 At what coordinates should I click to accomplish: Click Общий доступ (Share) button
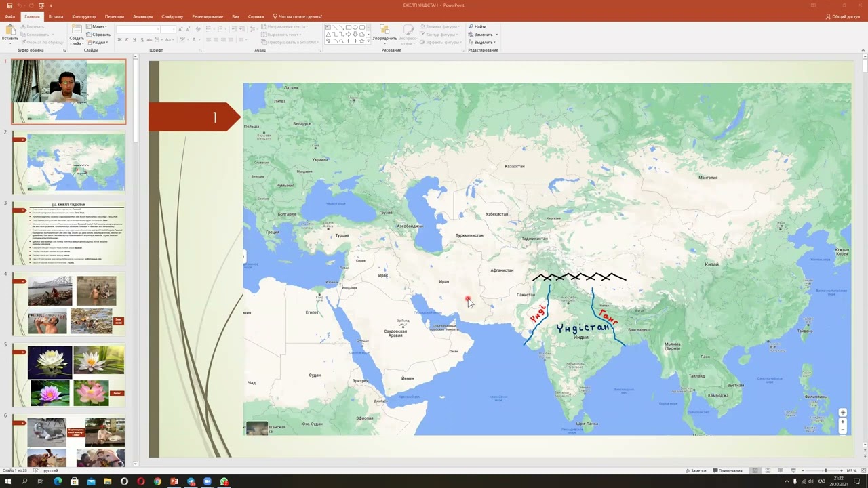point(843,16)
